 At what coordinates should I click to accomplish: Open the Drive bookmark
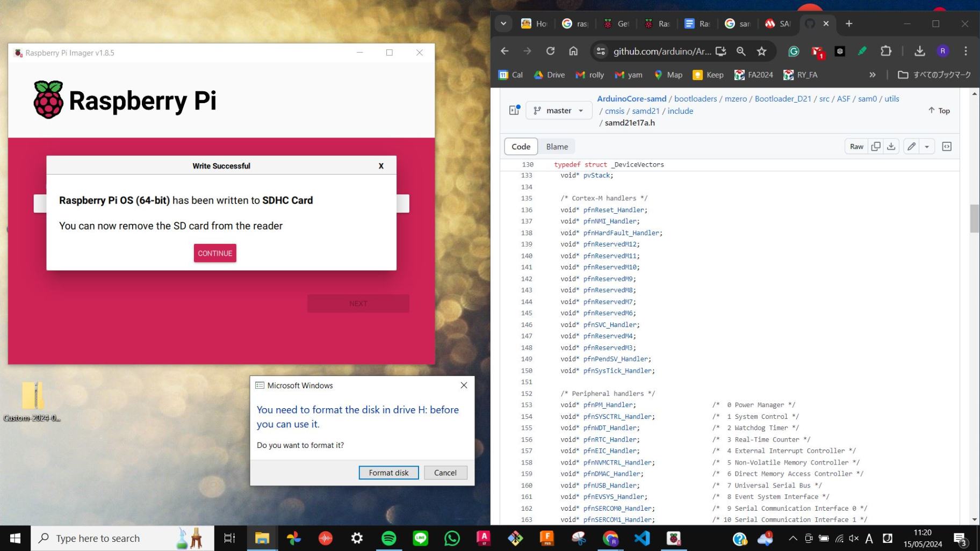pos(549,75)
